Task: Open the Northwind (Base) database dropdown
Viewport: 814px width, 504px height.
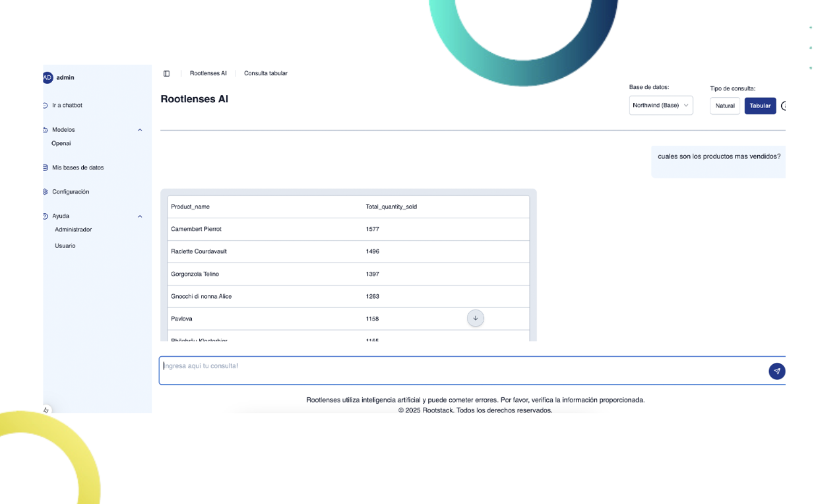Action: (660, 106)
